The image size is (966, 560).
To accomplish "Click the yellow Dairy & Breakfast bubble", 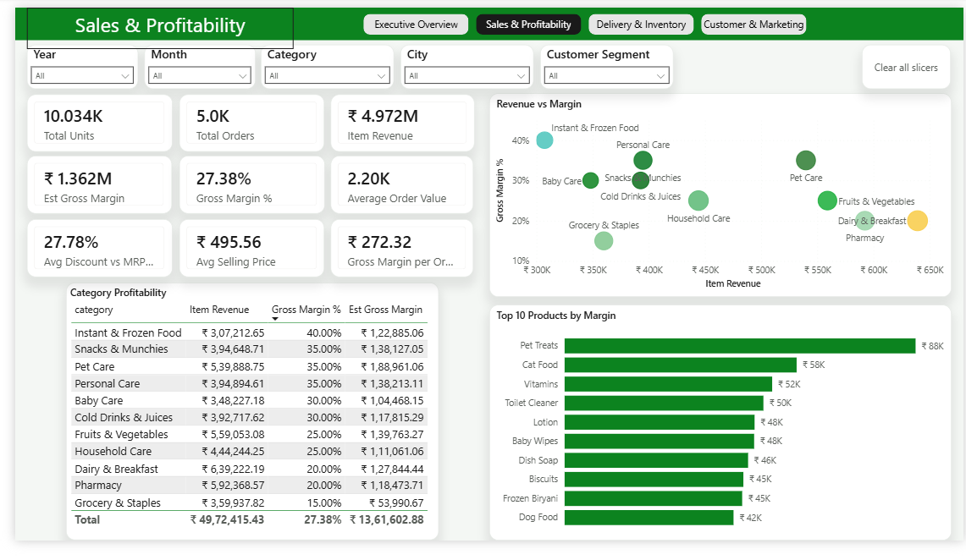I will point(918,221).
